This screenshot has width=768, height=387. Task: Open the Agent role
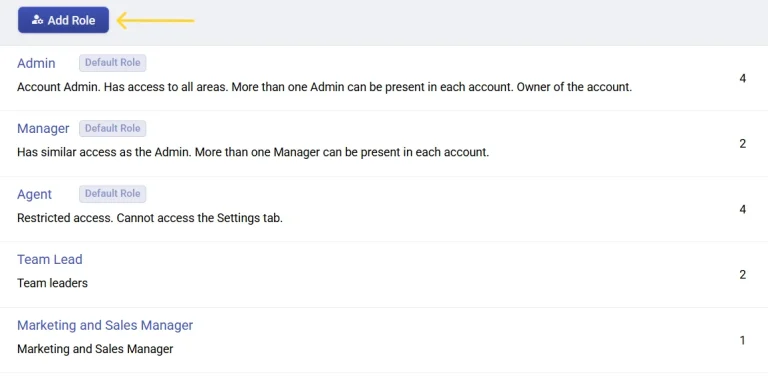point(34,194)
